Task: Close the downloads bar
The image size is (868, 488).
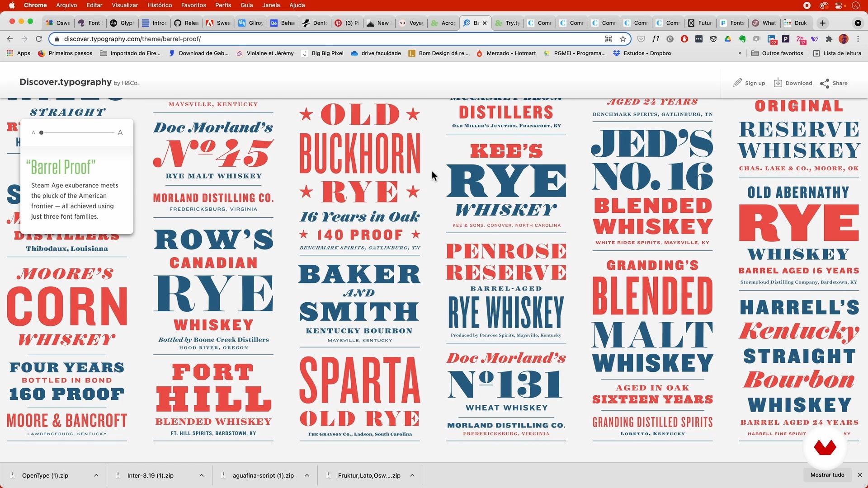Action: point(860,475)
